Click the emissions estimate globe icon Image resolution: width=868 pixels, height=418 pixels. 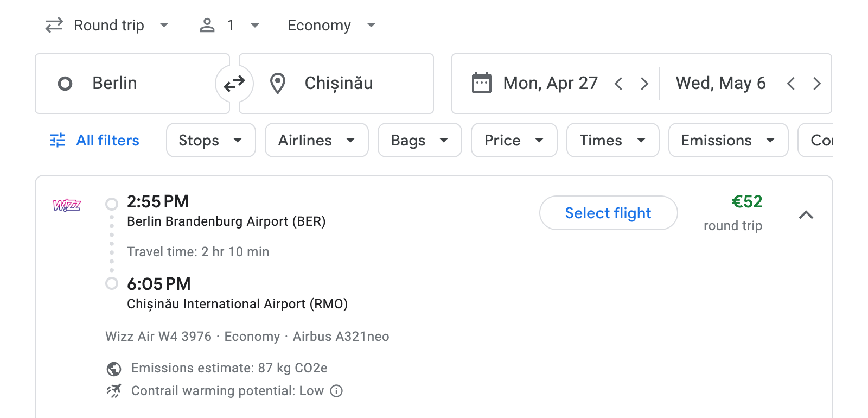pyautogui.click(x=113, y=368)
